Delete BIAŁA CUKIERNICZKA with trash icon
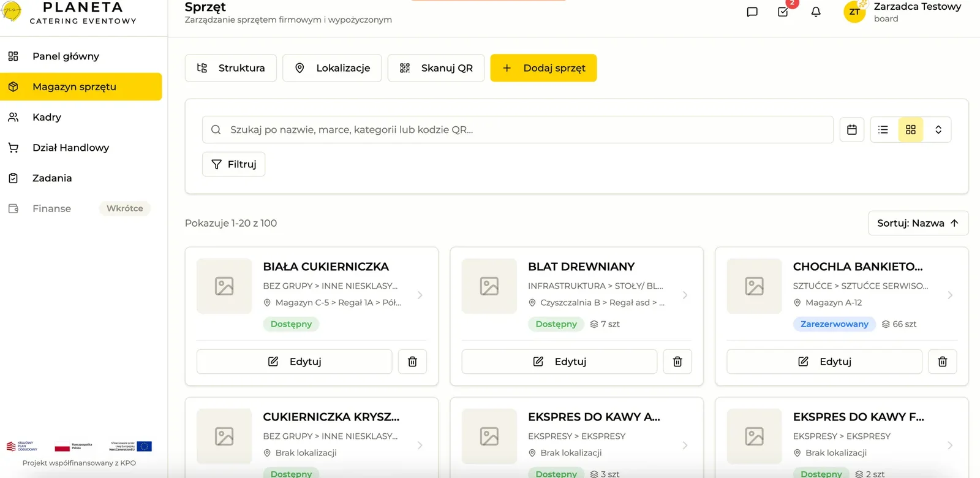 [x=413, y=362]
